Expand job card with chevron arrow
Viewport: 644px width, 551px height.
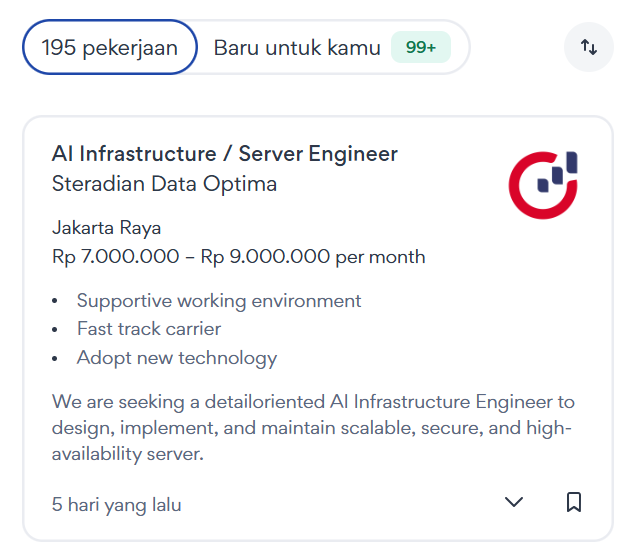pyautogui.click(x=514, y=502)
